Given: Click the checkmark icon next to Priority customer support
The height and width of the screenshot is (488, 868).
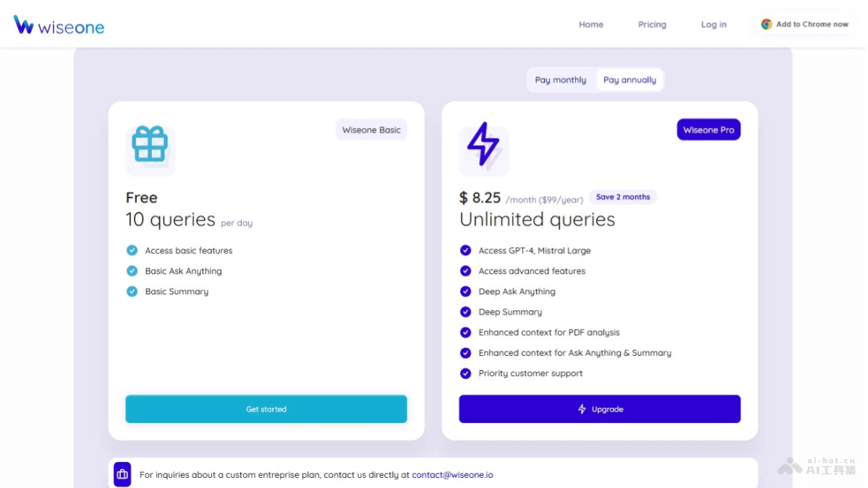Looking at the screenshot, I should 466,373.
